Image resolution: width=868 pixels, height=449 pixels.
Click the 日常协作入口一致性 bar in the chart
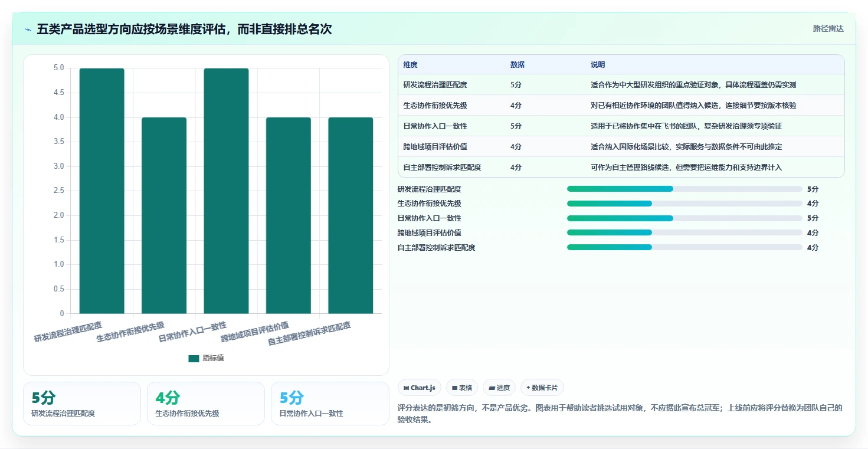tap(226, 191)
